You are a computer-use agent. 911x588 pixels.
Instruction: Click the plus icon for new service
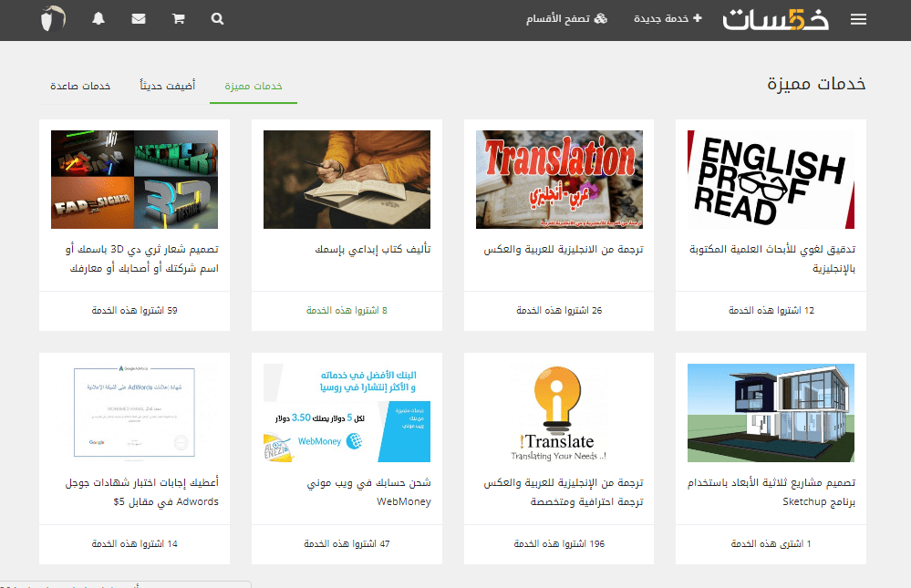[x=698, y=18]
